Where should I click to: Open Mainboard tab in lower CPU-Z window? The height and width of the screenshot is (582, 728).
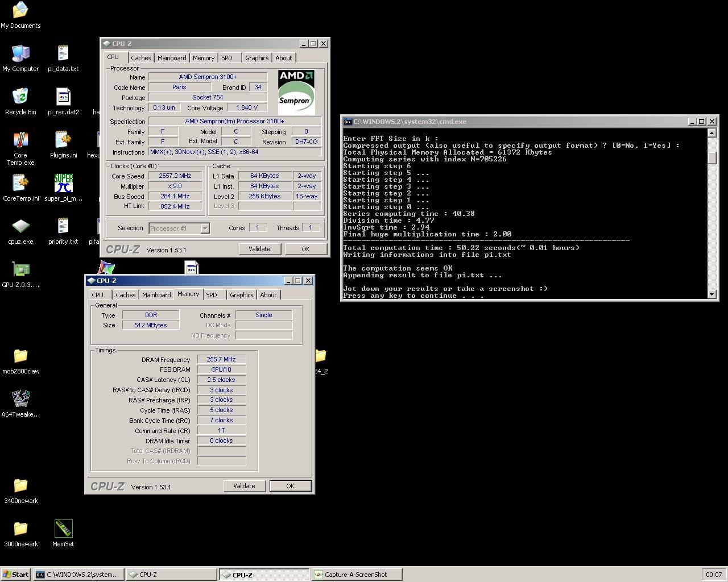[156, 295]
